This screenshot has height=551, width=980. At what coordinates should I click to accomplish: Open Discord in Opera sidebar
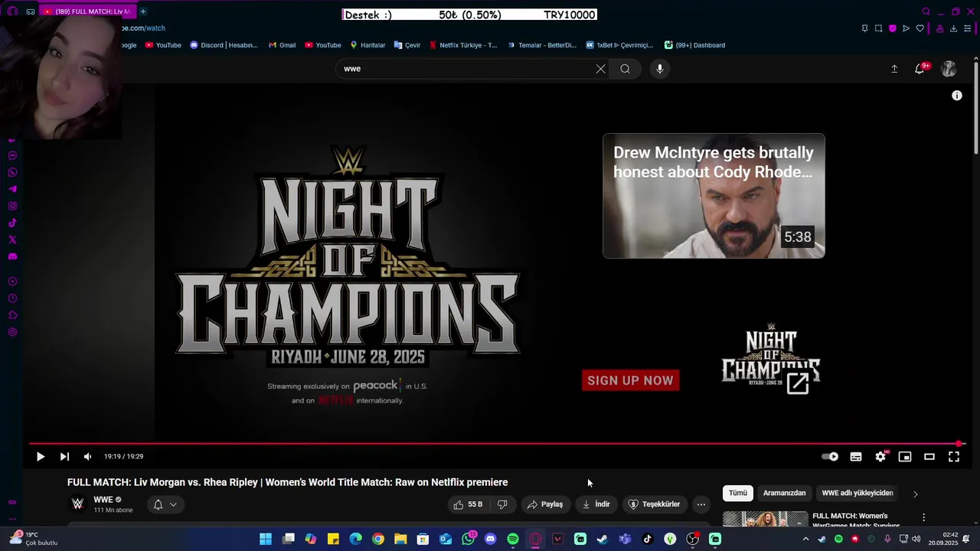(x=12, y=256)
